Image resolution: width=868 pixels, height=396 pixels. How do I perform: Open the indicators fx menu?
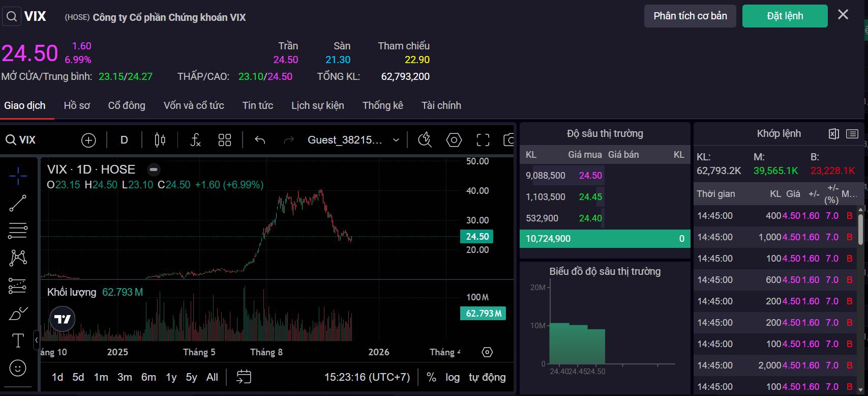coord(195,140)
